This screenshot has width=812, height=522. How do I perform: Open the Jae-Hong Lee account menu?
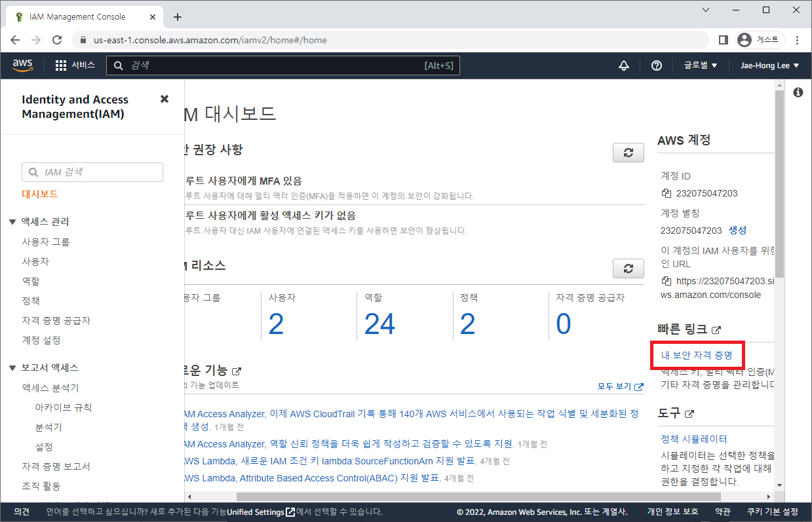(x=769, y=65)
